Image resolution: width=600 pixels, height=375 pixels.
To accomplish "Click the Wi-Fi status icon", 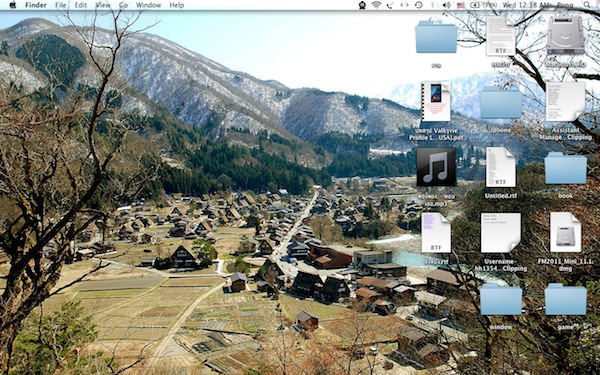I will point(376,5).
